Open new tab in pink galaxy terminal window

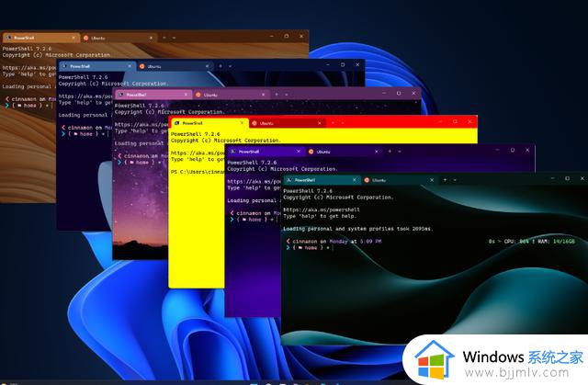point(277,95)
